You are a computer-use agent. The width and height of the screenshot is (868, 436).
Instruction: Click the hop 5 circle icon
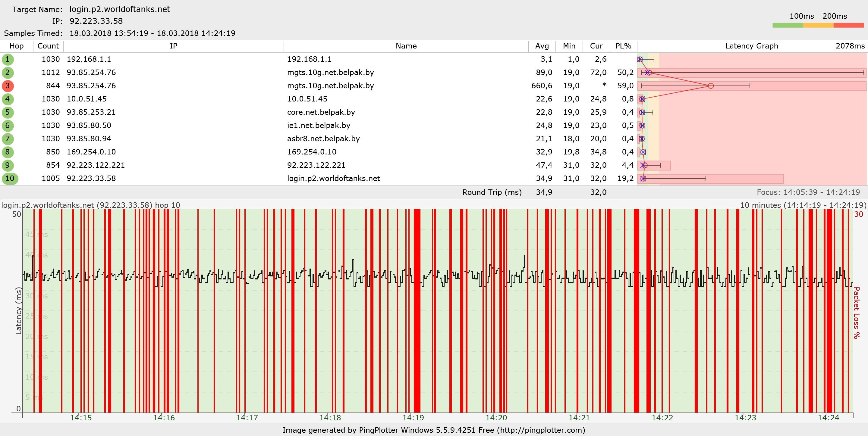click(8, 112)
